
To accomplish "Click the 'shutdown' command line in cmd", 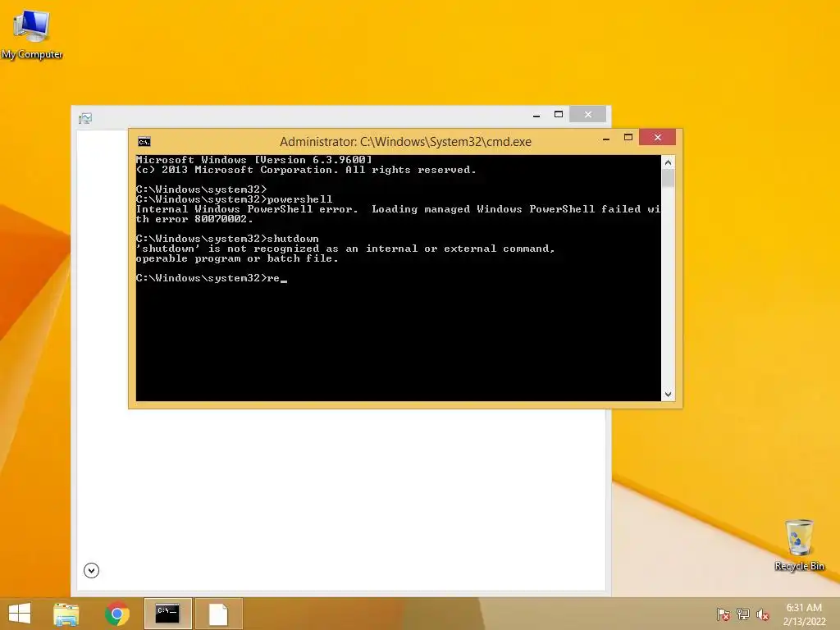I will tap(227, 239).
